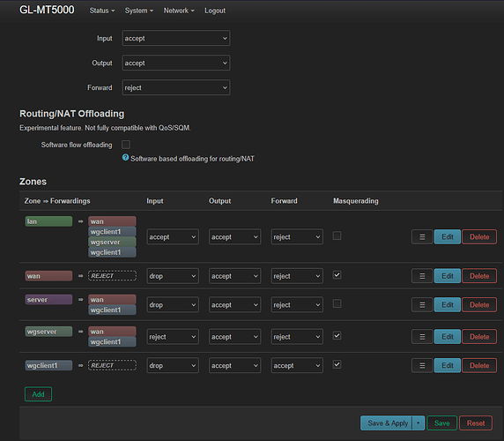Click the wgserver zone source badge
504x441 pixels.
[x=48, y=332]
